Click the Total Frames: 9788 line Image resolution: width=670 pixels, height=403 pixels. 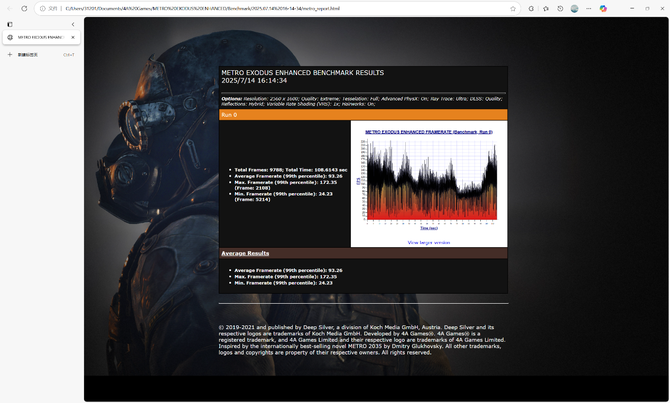coord(291,170)
